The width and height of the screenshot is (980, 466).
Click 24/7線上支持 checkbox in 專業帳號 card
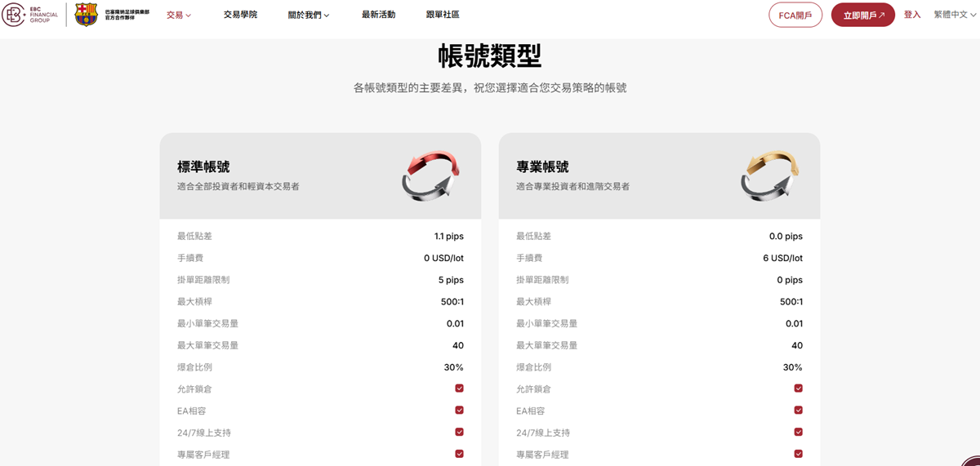tap(798, 433)
